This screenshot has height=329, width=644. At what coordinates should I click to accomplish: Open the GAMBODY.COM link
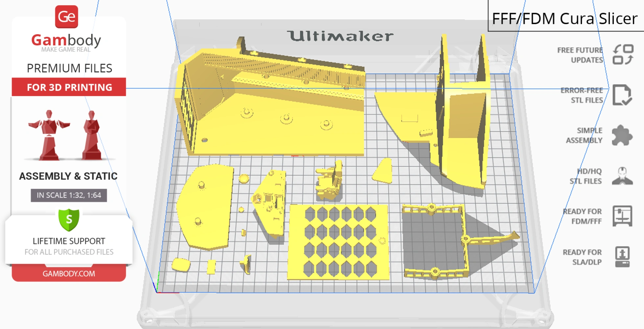tap(69, 273)
